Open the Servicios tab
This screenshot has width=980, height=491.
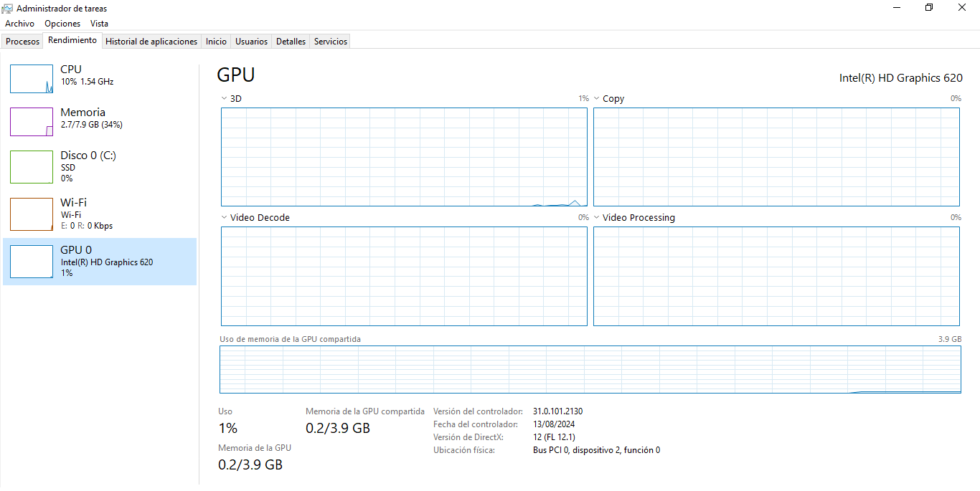click(331, 42)
